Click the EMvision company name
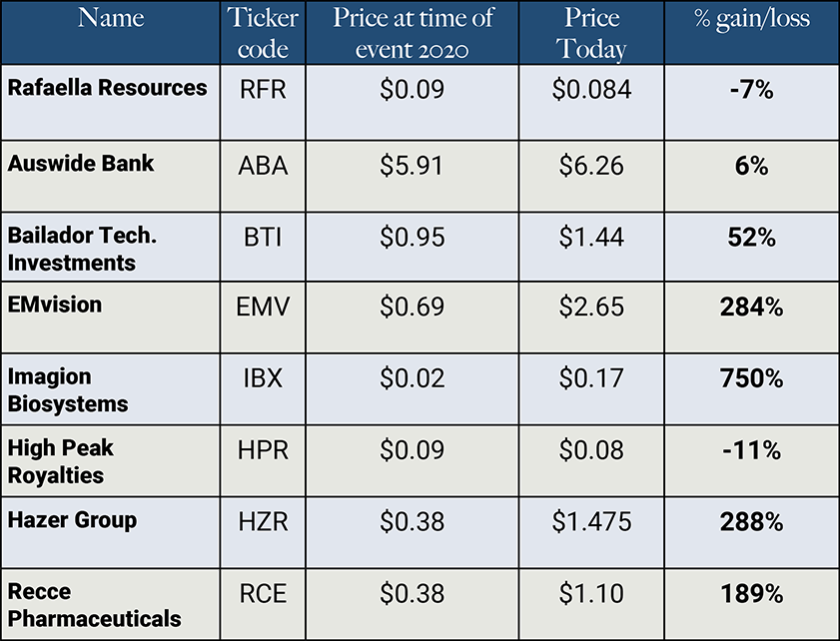This screenshot has height=641, width=840. click(x=55, y=304)
